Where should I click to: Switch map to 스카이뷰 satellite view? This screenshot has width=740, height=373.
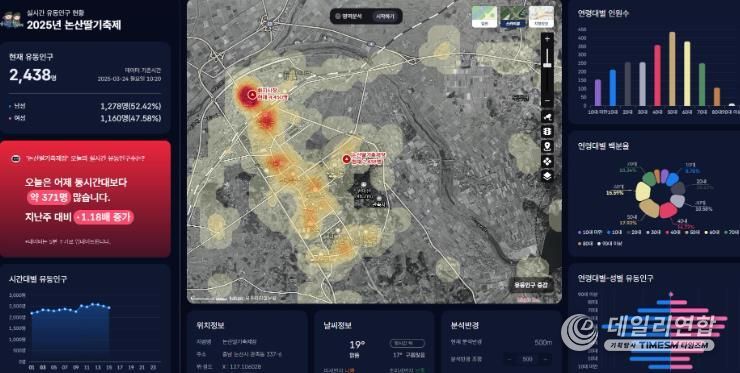pos(513,17)
